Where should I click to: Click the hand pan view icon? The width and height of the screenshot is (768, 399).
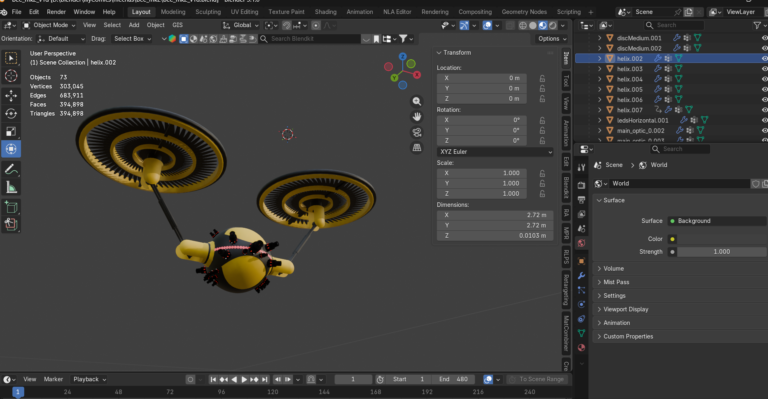tap(417, 117)
